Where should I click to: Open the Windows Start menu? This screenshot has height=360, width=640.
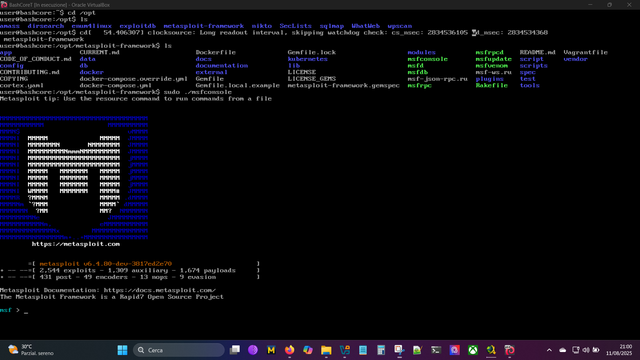(122, 350)
